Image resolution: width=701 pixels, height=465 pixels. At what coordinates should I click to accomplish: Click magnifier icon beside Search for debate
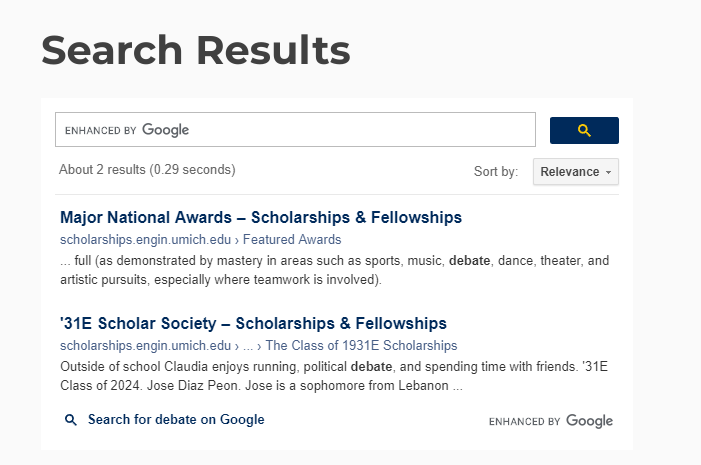pyautogui.click(x=71, y=420)
